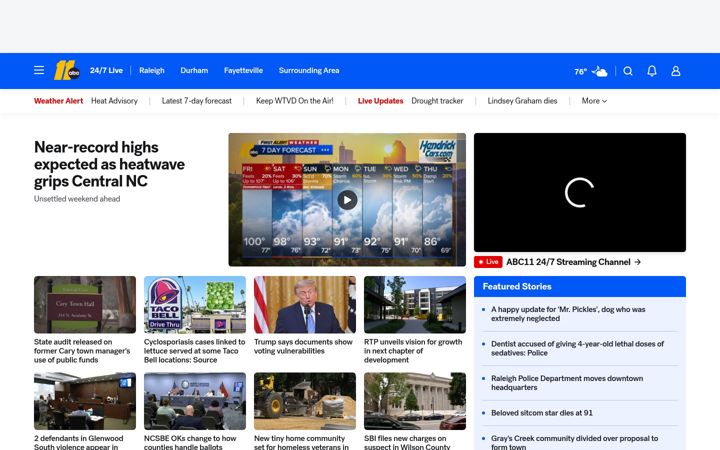Go to the Durham section

(x=194, y=71)
